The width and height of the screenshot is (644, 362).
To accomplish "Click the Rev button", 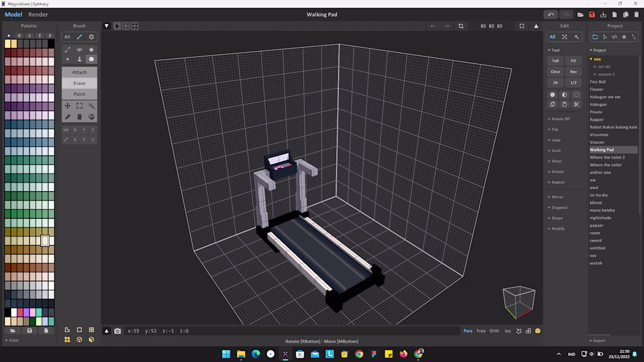I will [x=573, y=72].
